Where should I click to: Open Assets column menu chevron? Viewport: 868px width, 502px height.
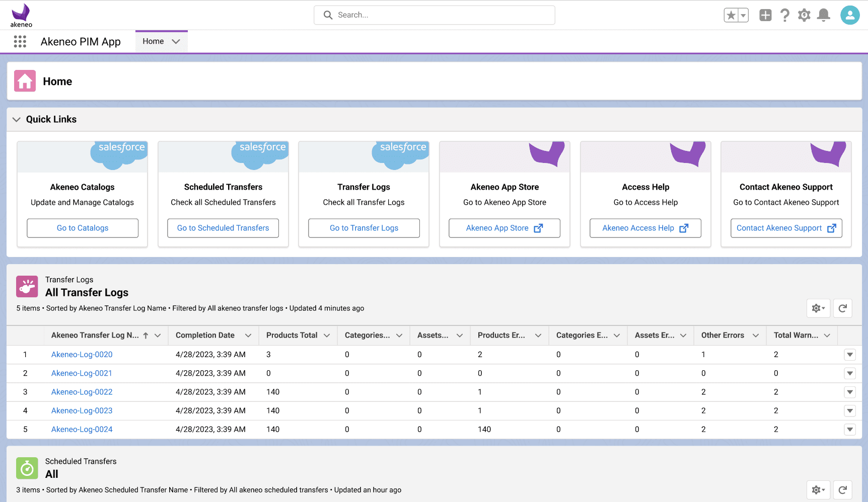point(460,336)
